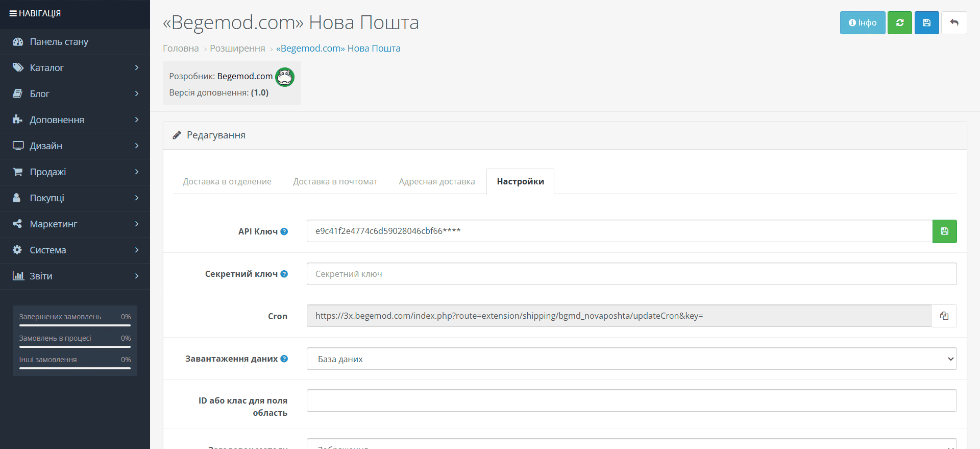
Task: Click the Інфо button
Action: pos(863,22)
